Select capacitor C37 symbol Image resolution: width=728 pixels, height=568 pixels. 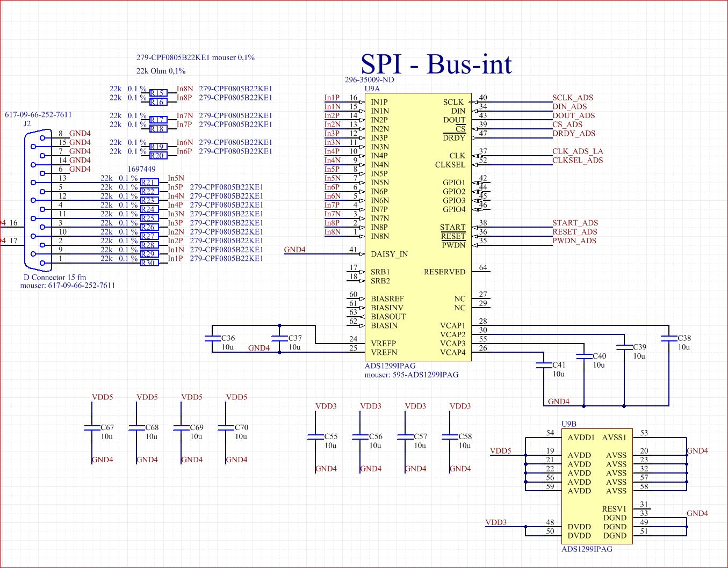click(x=279, y=338)
